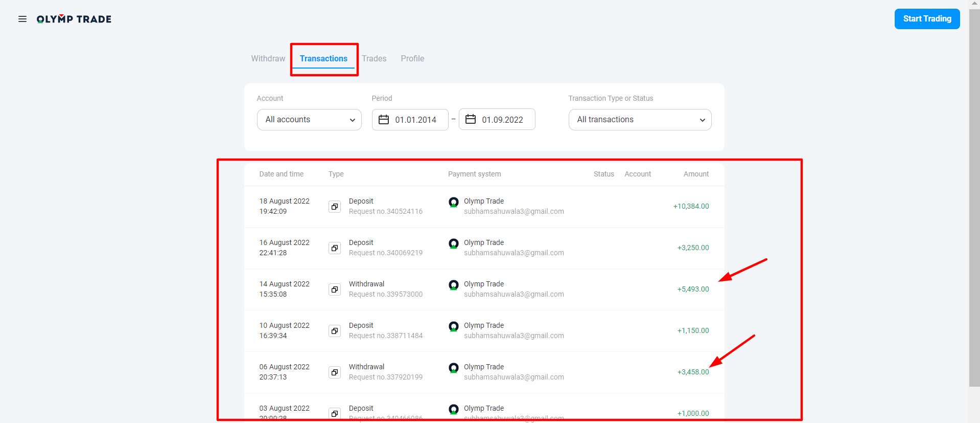Click the Olymp Trade logo
Viewport: 980px width, 423px height.
pyautogui.click(x=74, y=19)
